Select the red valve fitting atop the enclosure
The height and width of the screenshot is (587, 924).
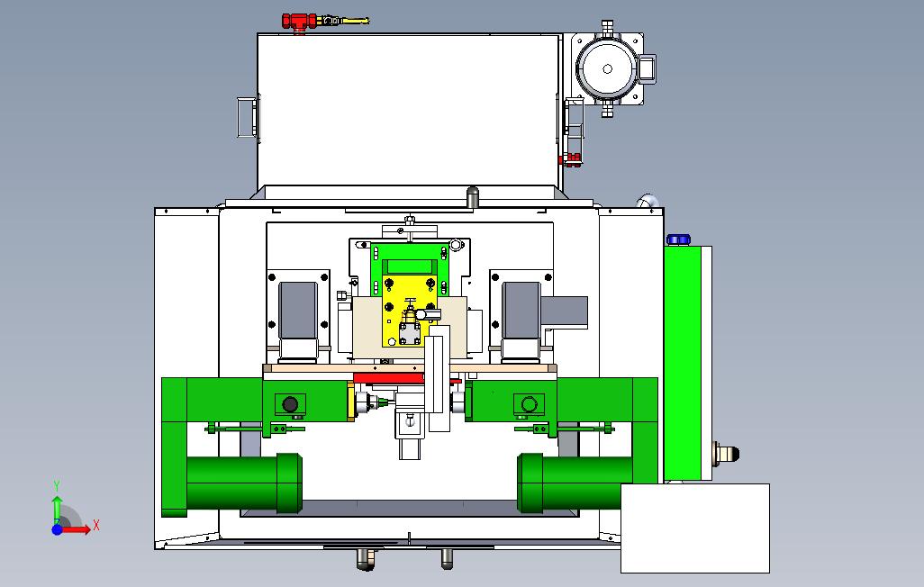pos(299,23)
